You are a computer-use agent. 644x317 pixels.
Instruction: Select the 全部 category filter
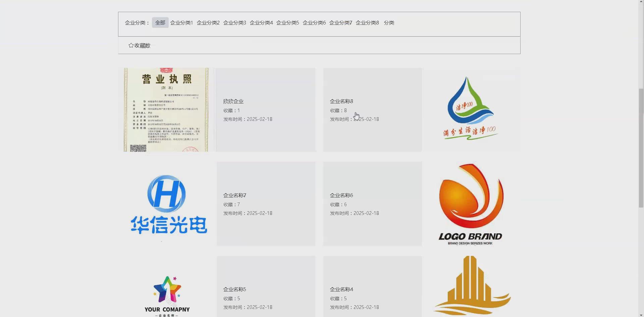click(x=160, y=22)
